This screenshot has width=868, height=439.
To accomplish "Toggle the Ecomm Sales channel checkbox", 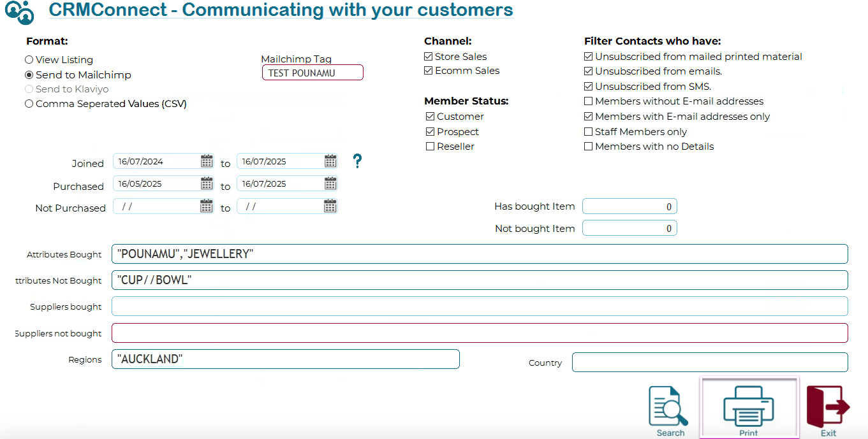I will pos(429,71).
